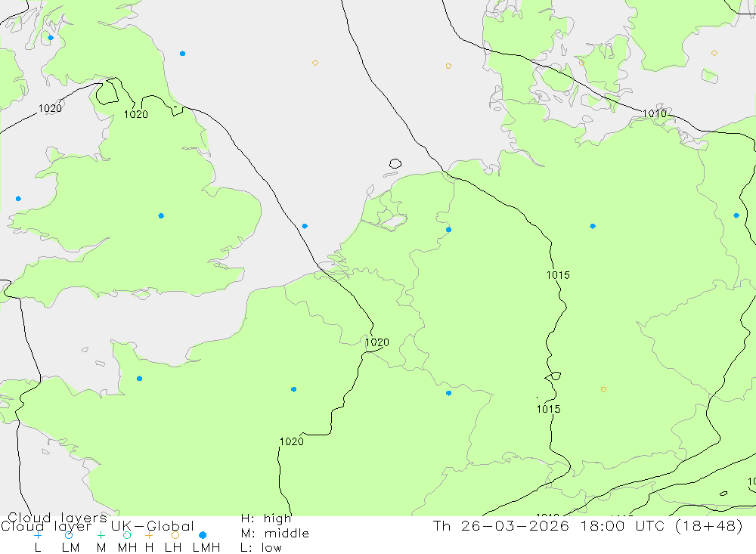The width and height of the screenshot is (756, 554).
Task: Select the blue cloud marker over central England
Action: pyautogui.click(x=161, y=216)
